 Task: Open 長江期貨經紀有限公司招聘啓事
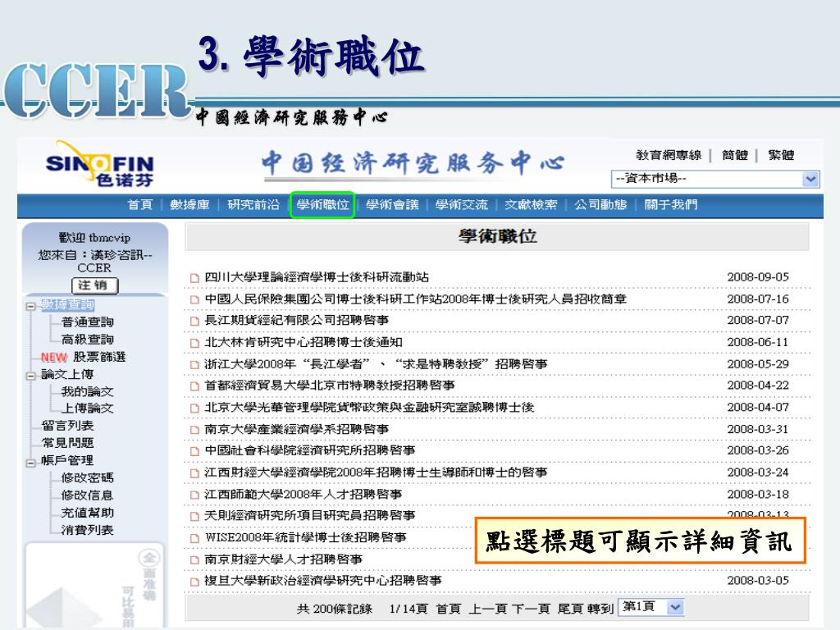tap(297, 321)
